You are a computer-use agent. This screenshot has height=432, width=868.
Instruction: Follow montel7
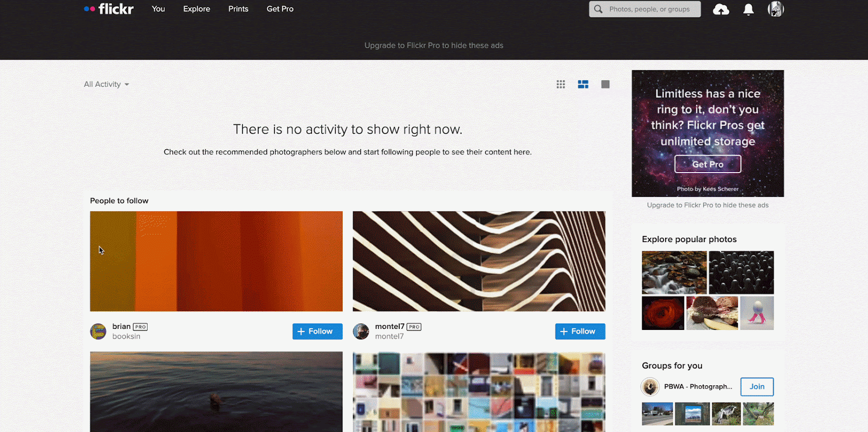580,331
